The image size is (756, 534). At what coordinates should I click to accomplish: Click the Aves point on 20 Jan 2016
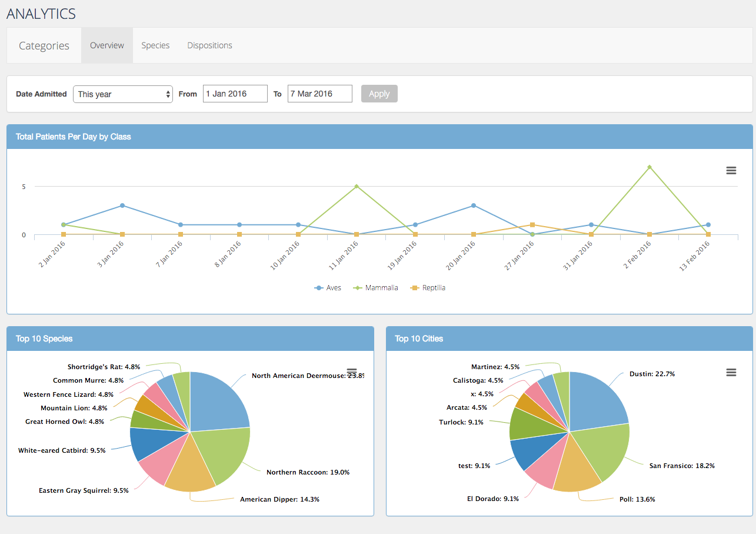point(474,205)
